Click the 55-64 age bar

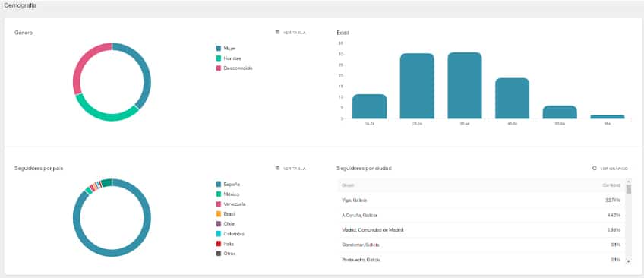tap(560, 112)
